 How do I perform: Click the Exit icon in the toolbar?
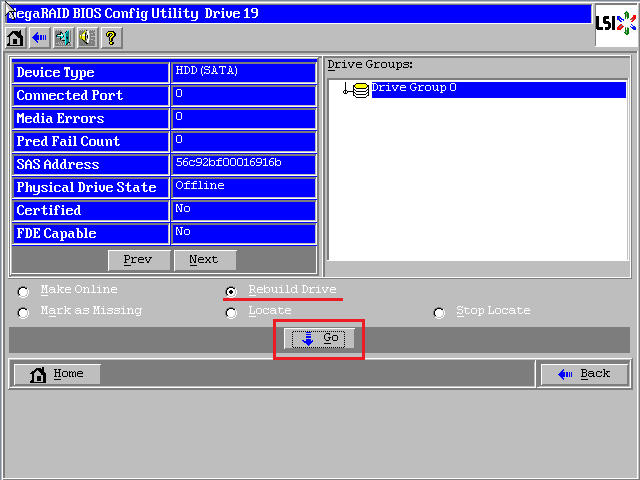[x=63, y=38]
